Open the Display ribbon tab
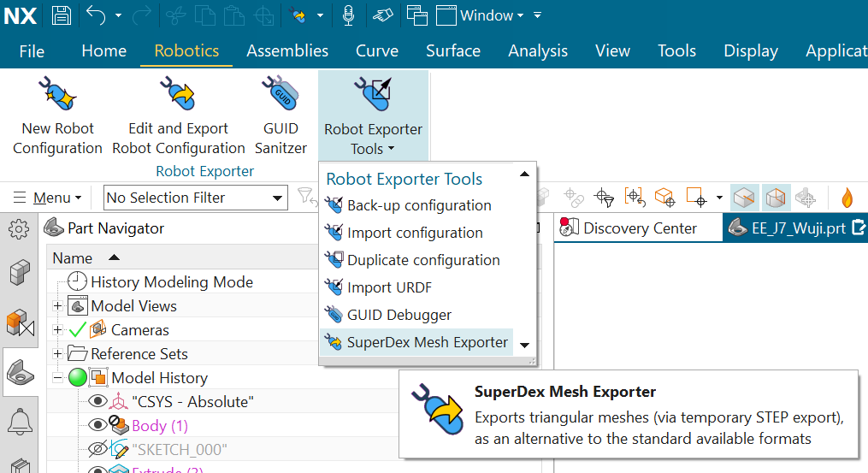This screenshot has height=473, width=868. point(751,51)
